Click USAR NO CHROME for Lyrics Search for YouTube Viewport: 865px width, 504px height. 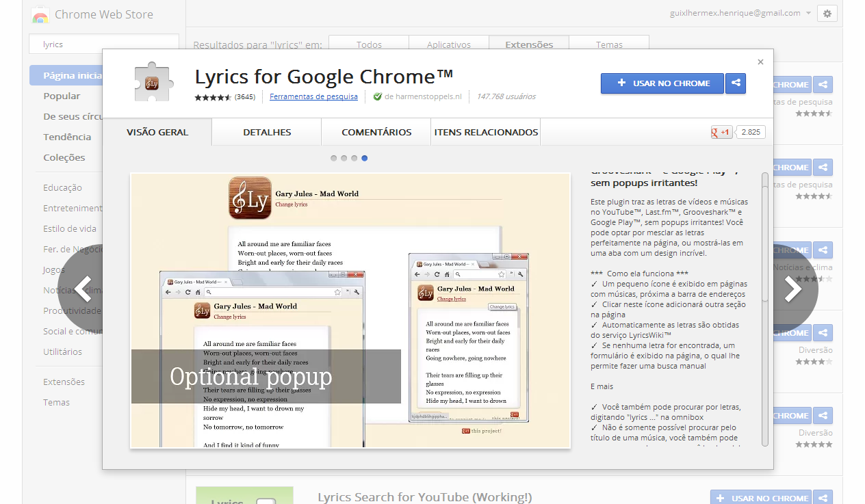(761, 499)
